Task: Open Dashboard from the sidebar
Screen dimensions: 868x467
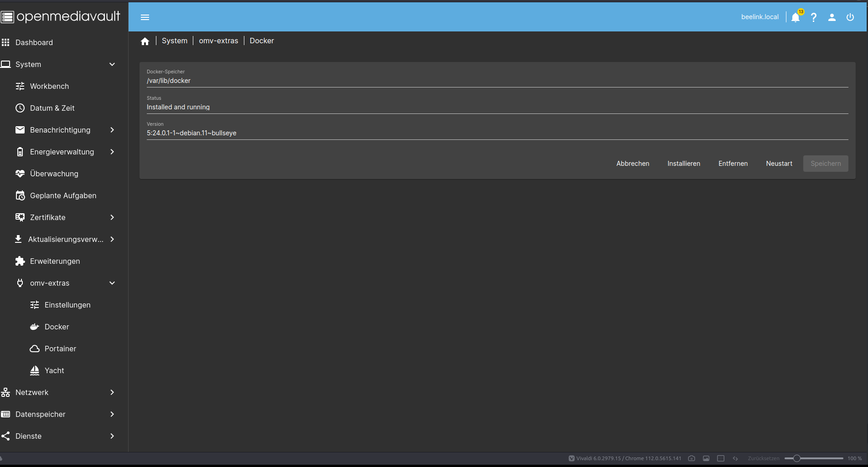Action: point(64,42)
